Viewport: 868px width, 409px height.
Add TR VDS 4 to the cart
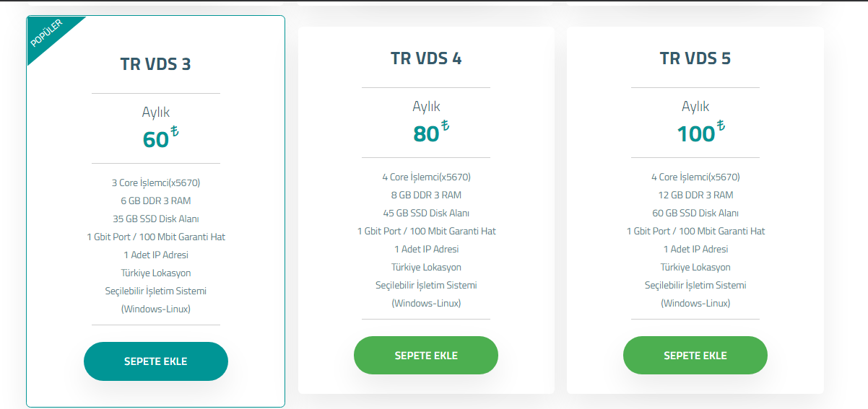(x=426, y=356)
